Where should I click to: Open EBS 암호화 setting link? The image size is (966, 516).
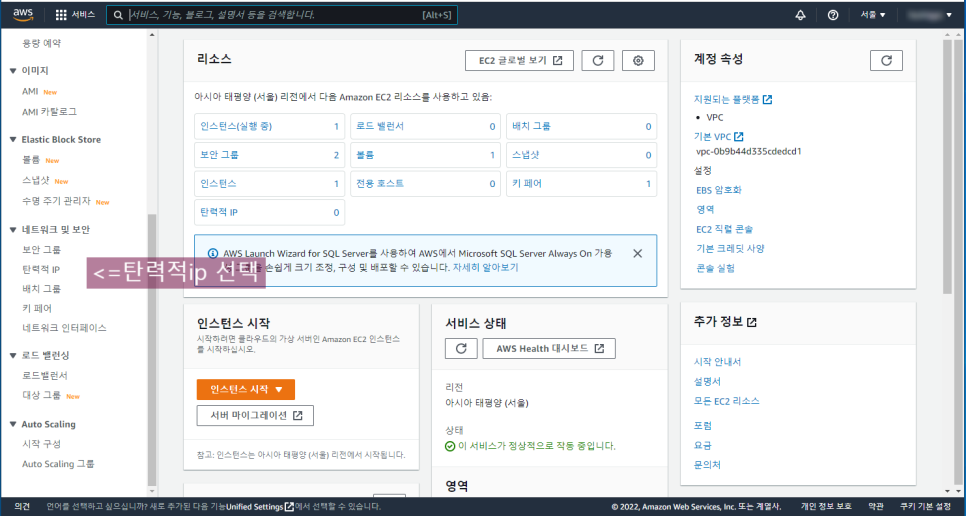point(719,190)
